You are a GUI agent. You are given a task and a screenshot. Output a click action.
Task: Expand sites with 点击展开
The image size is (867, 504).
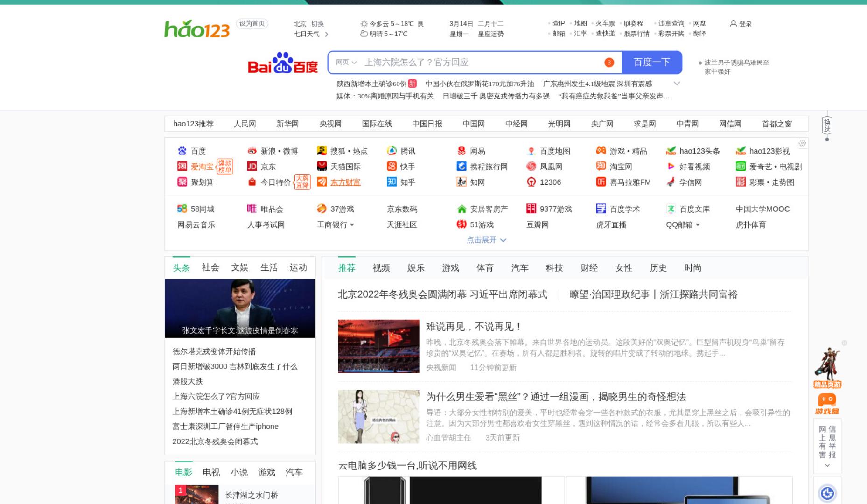[x=486, y=240]
